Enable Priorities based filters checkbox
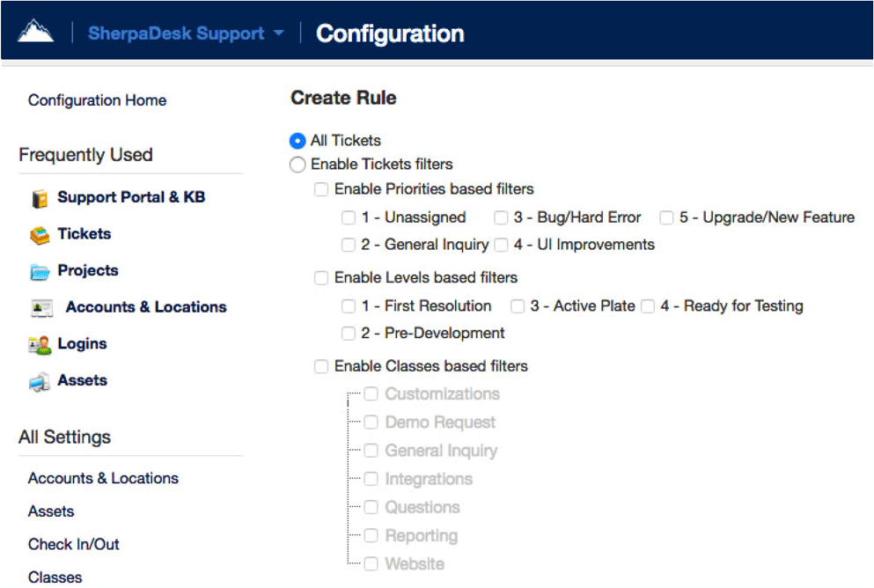 pos(321,189)
